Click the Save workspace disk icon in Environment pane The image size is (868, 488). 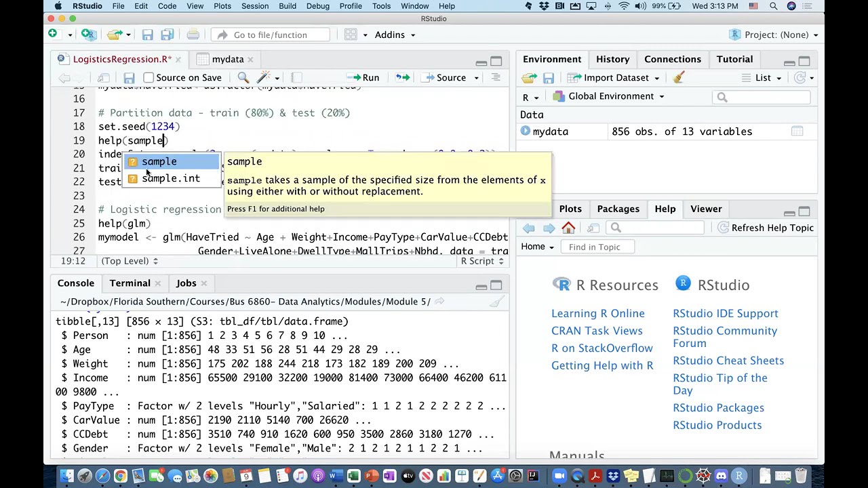[549, 78]
